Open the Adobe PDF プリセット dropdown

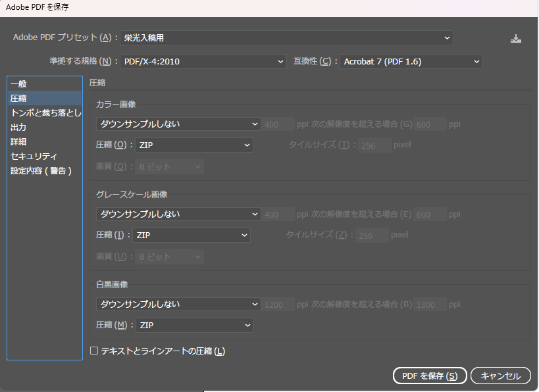(286, 37)
